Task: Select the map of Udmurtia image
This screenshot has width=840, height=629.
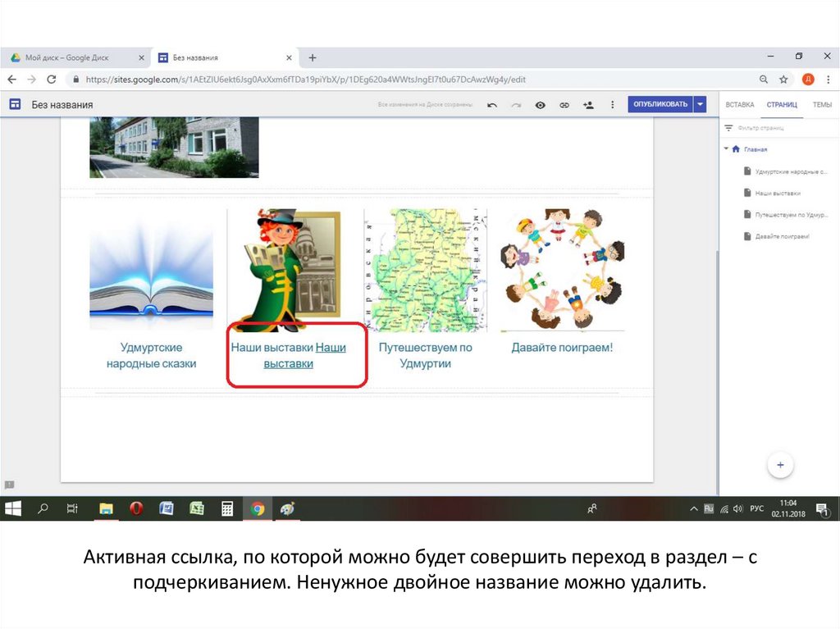Action: tap(425, 269)
